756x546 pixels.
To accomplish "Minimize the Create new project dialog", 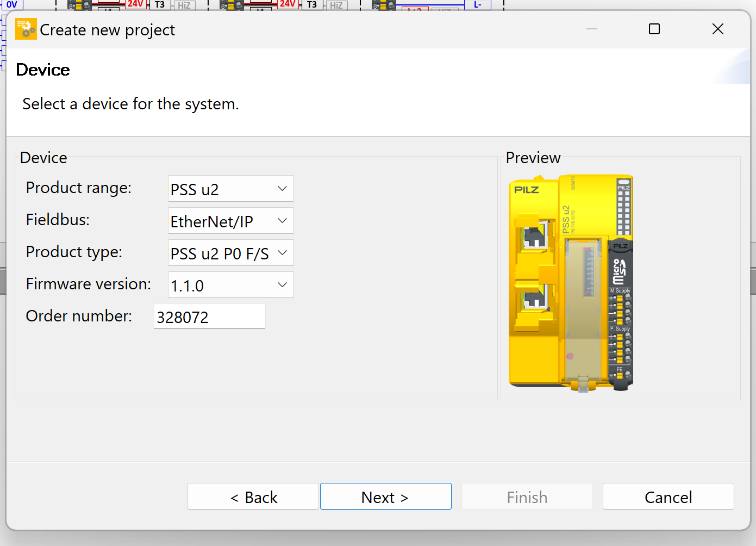I will 592,29.
